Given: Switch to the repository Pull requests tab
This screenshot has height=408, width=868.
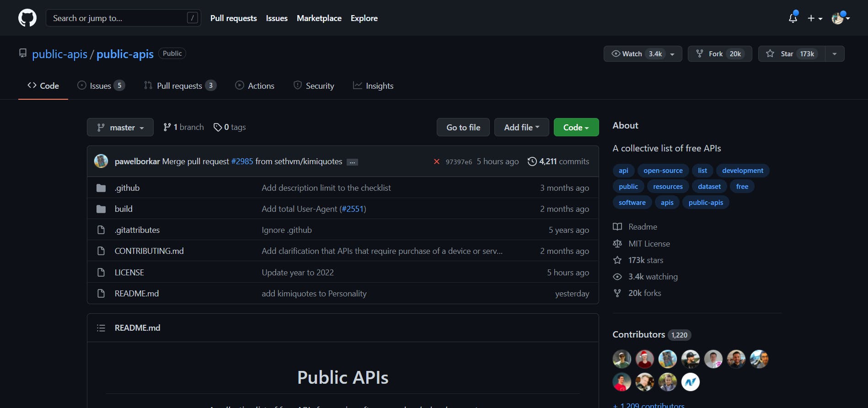Looking at the screenshot, I should (x=180, y=86).
